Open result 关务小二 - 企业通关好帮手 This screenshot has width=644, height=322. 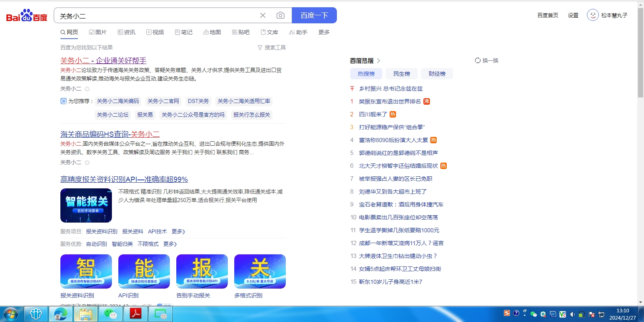[103, 60]
